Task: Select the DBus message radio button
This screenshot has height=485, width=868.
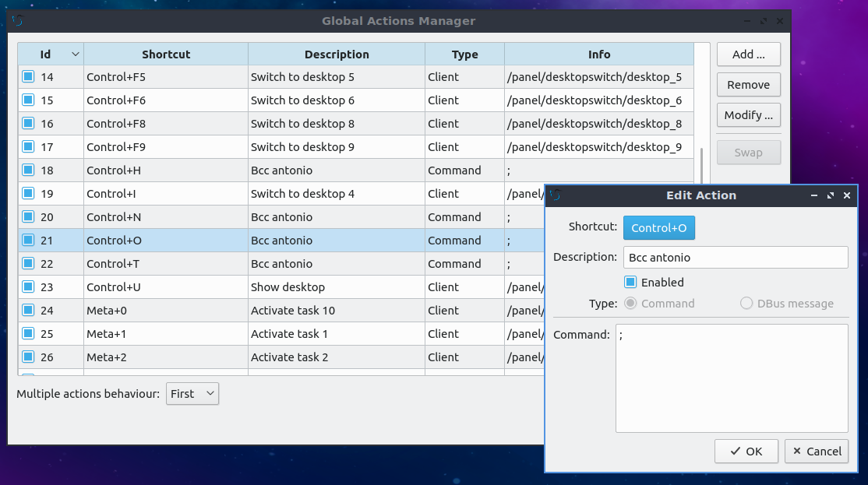Action: [746, 303]
